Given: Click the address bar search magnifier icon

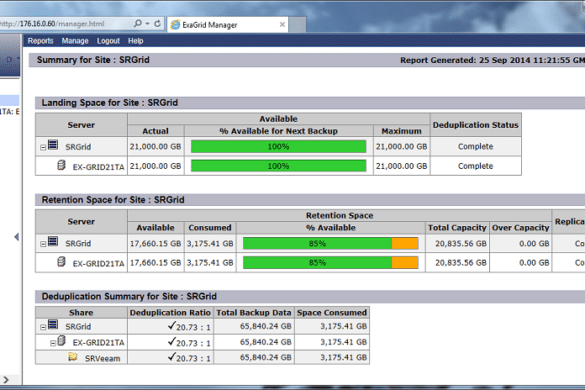Looking at the screenshot, I should pyautogui.click(x=138, y=24).
